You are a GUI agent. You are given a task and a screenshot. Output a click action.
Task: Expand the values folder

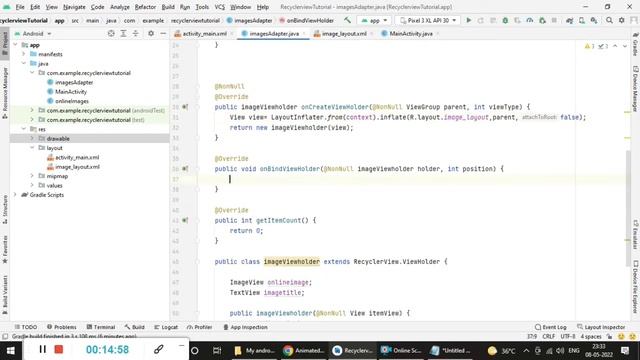coord(32,185)
